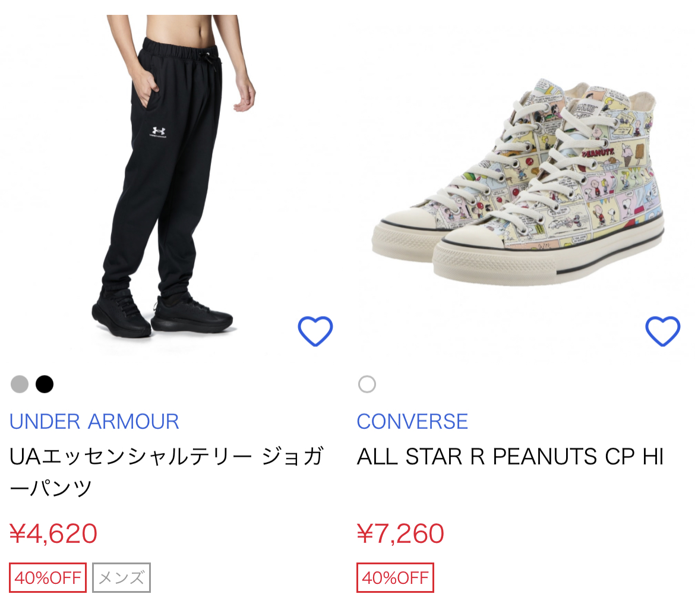Click the ¥7,260 price
695x616 pixels.
tap(400, 533)
